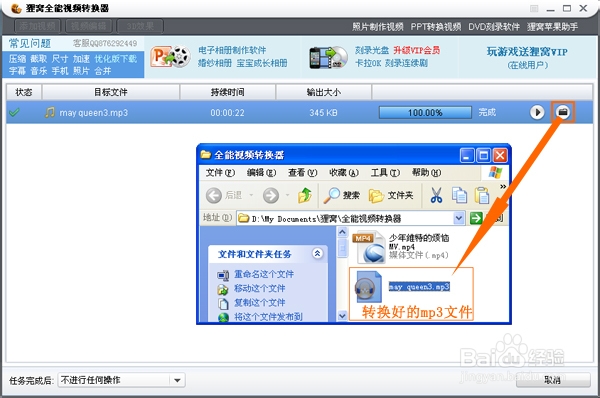
Task: Open Search in explorer toolbar
Action: pos(341,195)
